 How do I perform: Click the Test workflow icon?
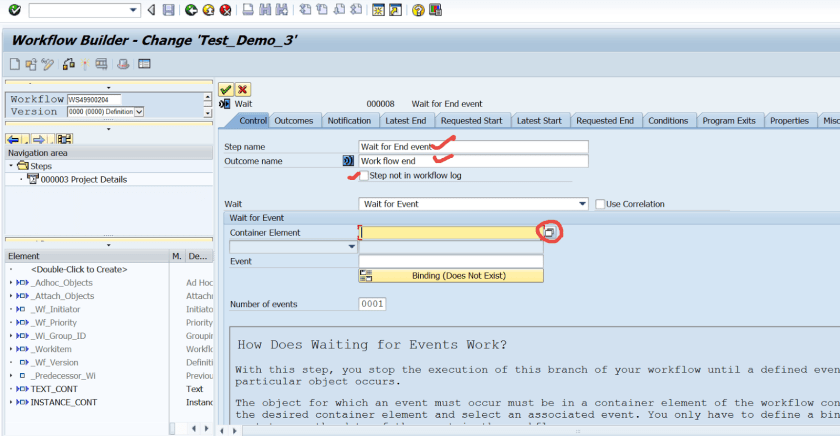tap(101, 64)
